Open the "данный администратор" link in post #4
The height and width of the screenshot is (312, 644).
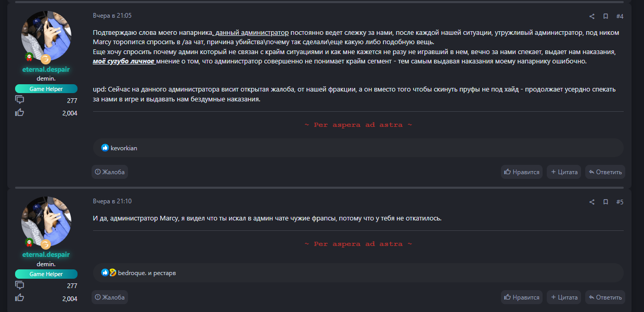pyautogui.click(x=252, y=32)
